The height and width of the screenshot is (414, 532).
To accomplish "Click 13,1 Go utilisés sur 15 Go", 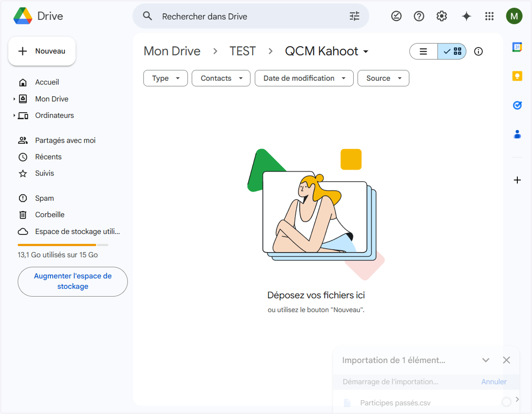I will [58, 255].
